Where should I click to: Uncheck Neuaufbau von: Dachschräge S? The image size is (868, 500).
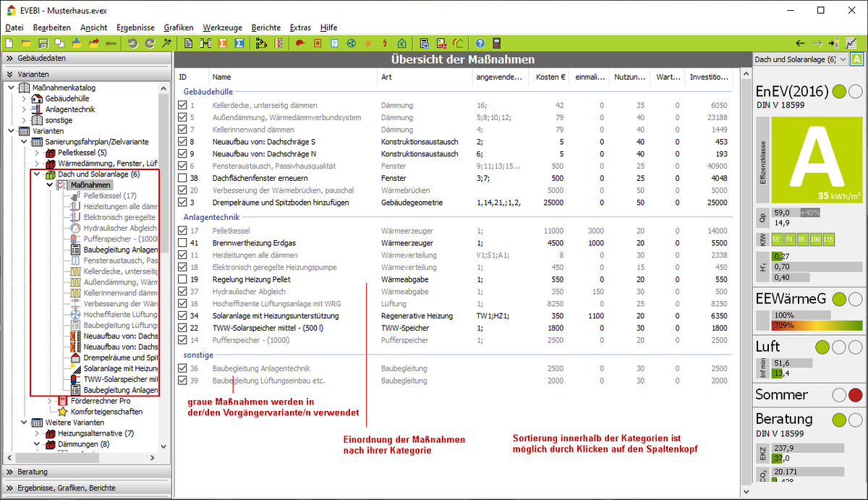tap(182, 142)
